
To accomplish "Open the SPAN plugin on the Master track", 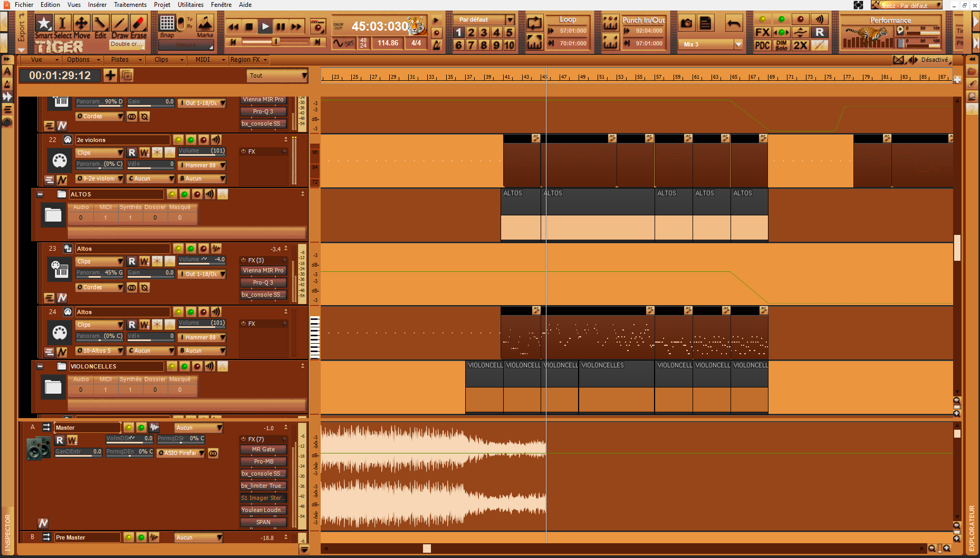I will [263, 522].
